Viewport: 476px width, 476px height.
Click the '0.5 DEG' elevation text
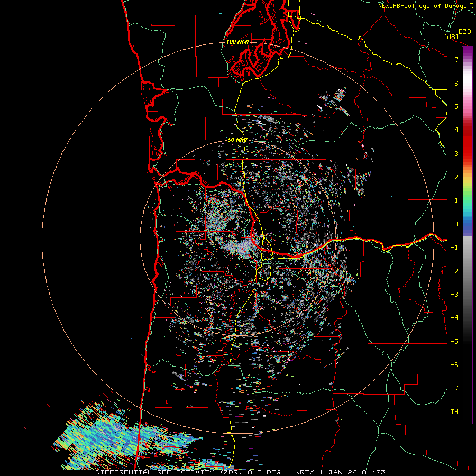(x=264, y=472)
